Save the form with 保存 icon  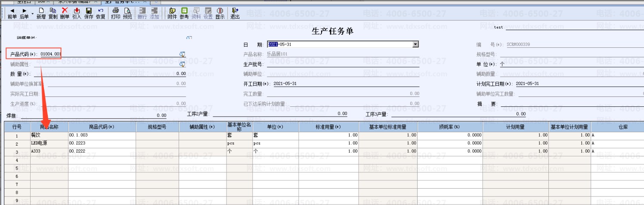89,13
